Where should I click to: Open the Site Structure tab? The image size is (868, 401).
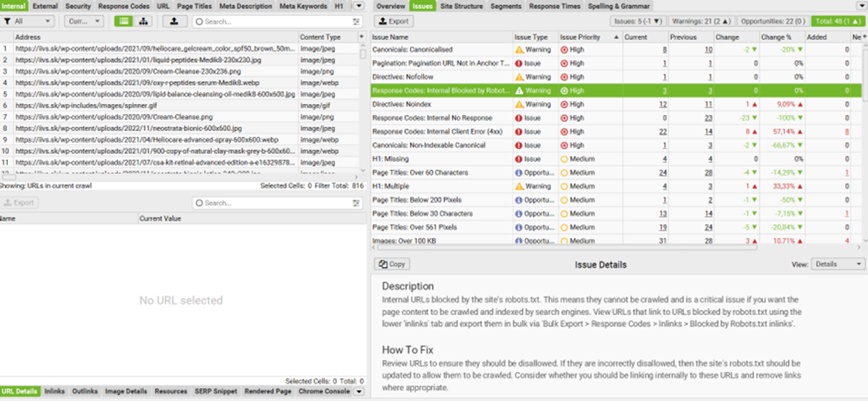click(x=461, y=6)
